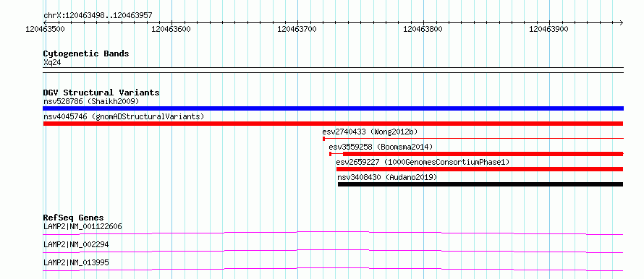
Task: Click the blue nsv528786 Shaikh2009 variant bar
Action: tap(333, 108)
